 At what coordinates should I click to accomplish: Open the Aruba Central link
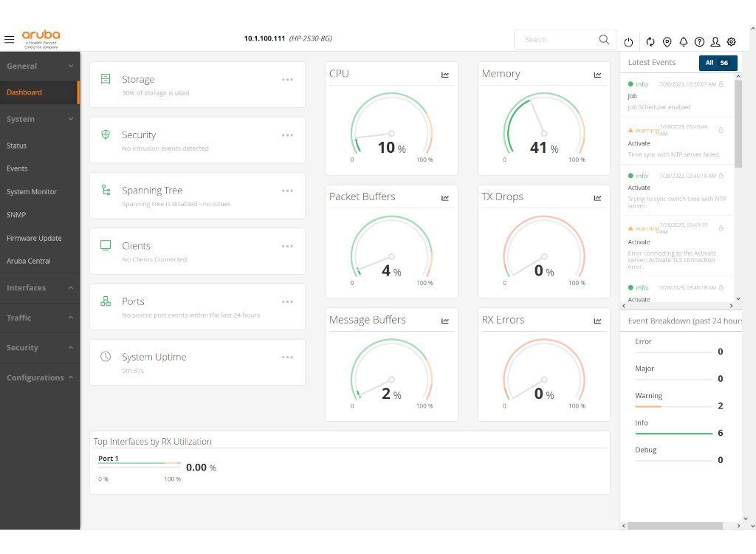(29, 261)
